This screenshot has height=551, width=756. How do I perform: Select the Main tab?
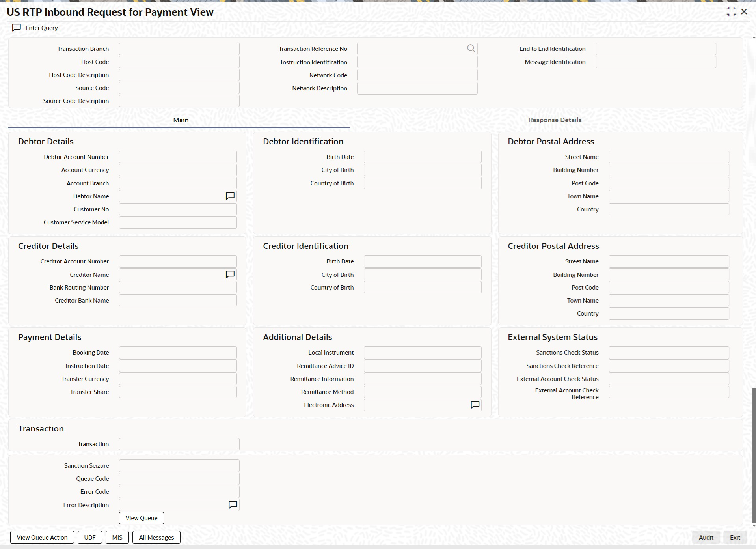click(181, 120)
